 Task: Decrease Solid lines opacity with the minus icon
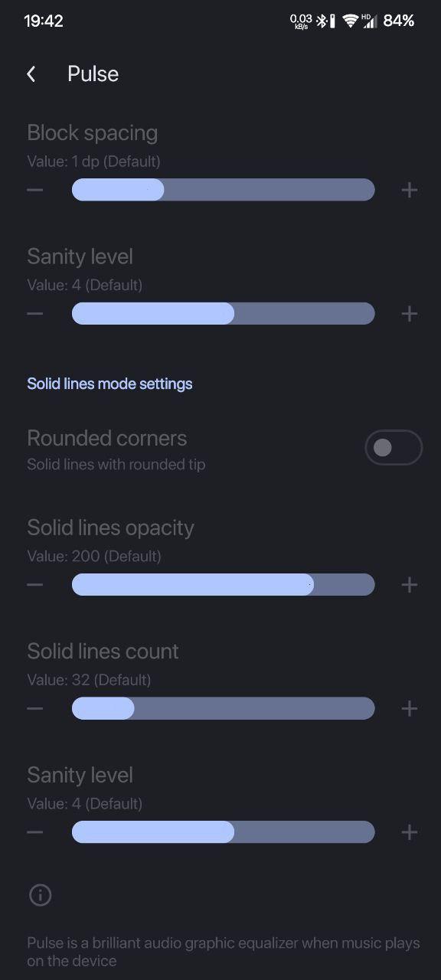coord(35,585)
